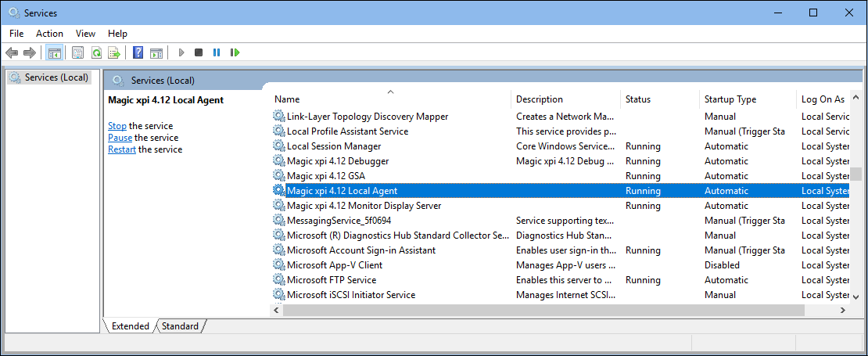Toggle Show/Hide Action Pane icon

tap(156, 52)
